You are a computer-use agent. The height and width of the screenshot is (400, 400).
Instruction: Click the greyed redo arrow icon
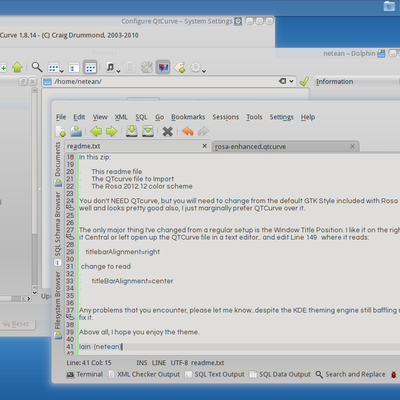click(203, 131)
